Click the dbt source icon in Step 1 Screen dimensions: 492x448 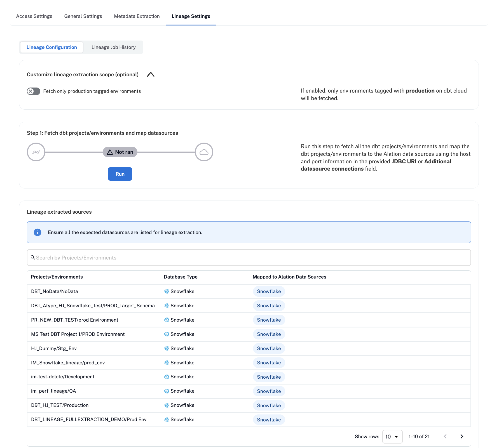pyautogui.click(x=36, y=152)
